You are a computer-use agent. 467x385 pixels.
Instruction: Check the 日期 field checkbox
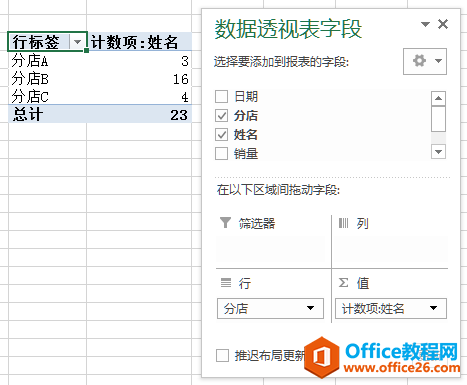tap(221, 97)
